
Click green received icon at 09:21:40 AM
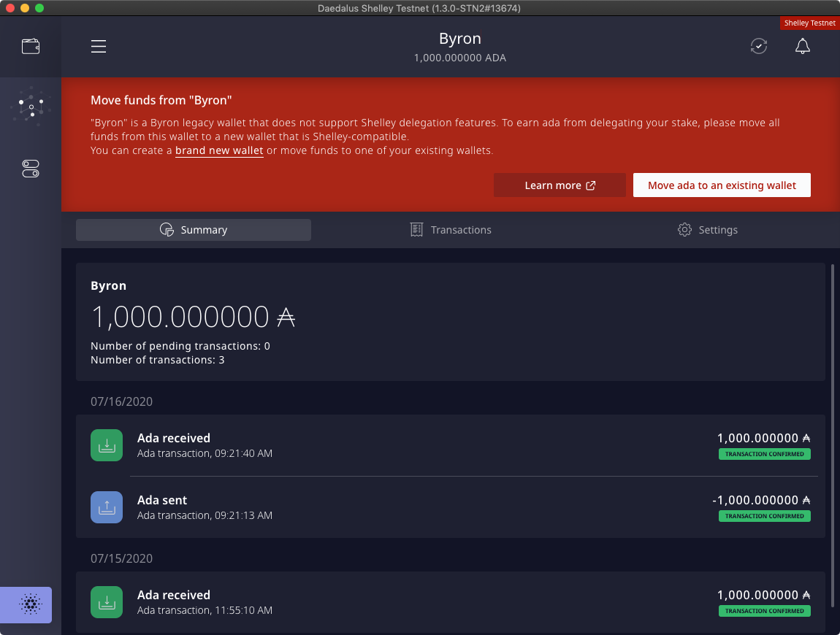pyautogui.click(x=107, y=445)
